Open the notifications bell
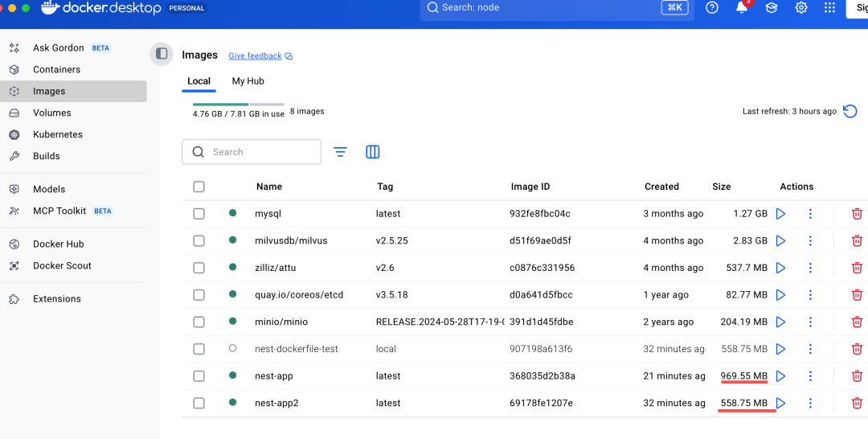The image size is (868, 439). (x=742, y=8)
